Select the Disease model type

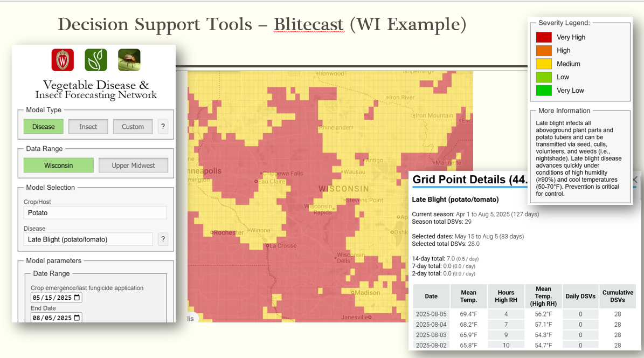[x=43, y=127]
